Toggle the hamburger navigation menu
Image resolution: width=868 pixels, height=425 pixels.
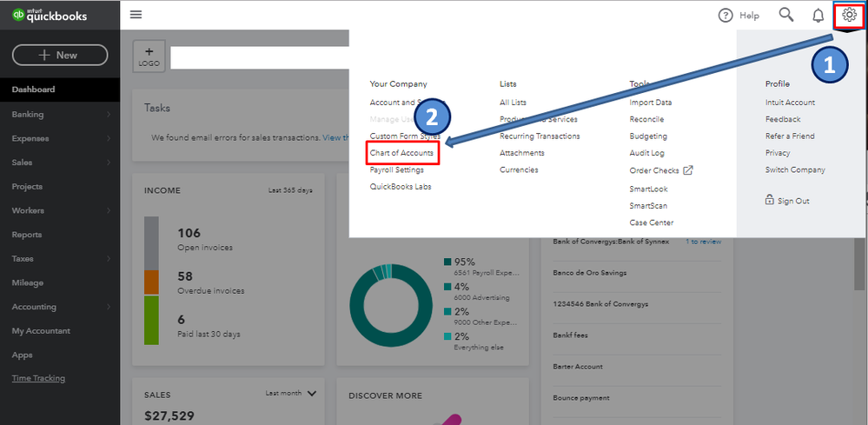click(x=136, y=15)
